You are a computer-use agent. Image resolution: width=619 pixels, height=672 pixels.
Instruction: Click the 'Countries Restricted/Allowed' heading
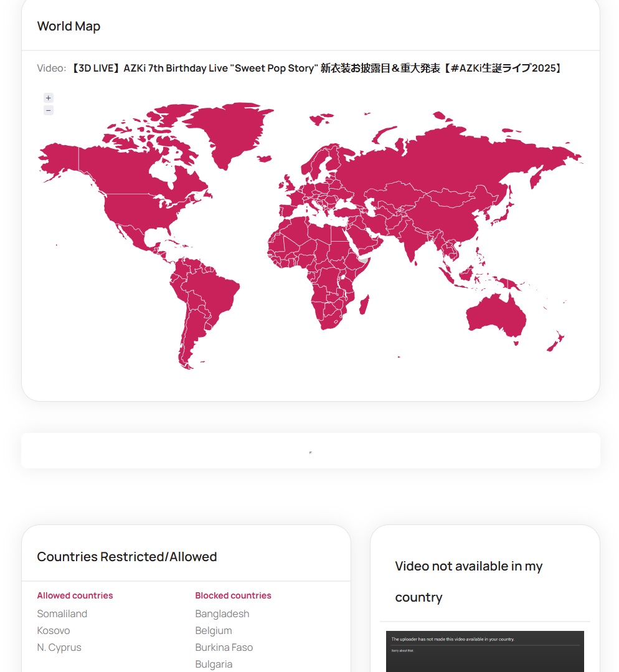(x=127, y=557)
